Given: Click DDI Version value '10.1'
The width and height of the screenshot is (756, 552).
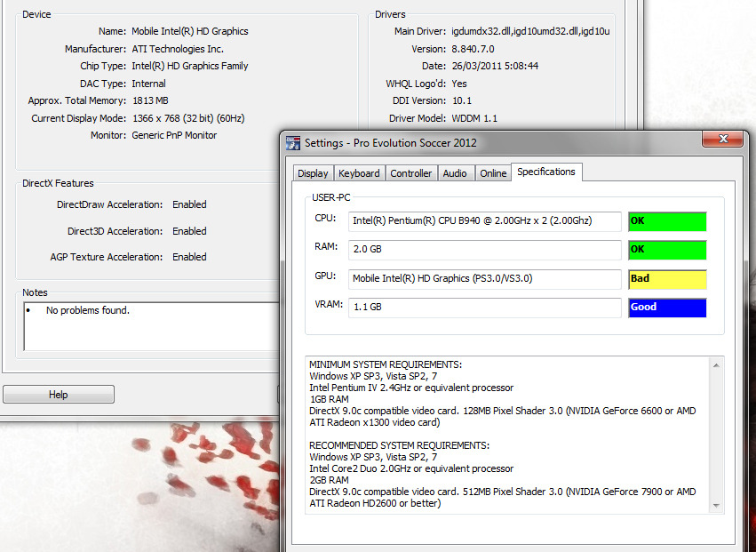Looking at the screenshot, I should click(462, 100).
